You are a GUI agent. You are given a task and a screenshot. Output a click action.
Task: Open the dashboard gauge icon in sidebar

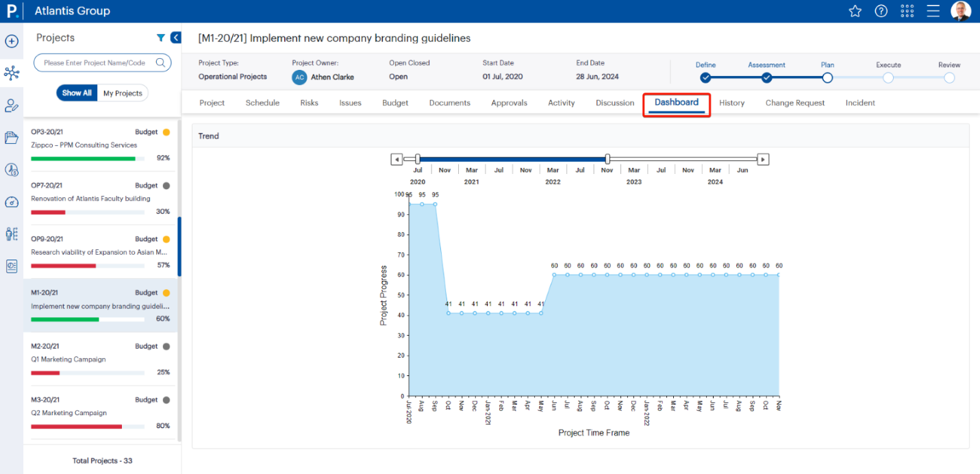click(x=12, y=202)
